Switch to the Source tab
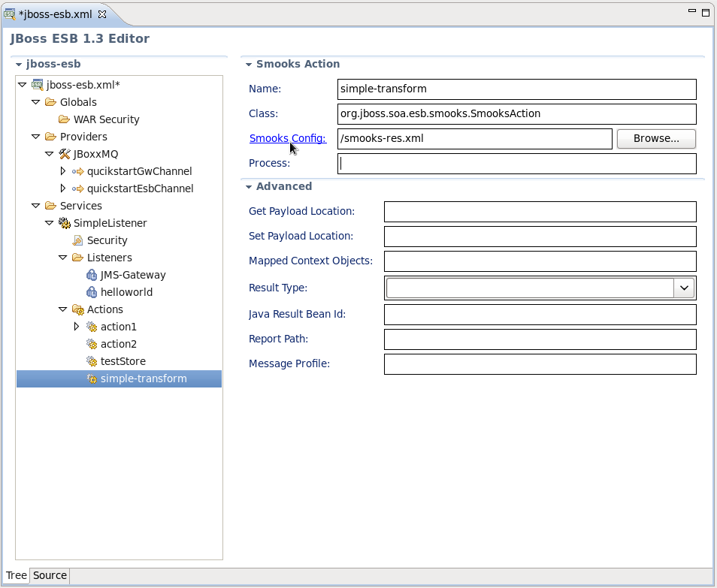The width and height of the screenshot is (717, 588). (49, 575)
